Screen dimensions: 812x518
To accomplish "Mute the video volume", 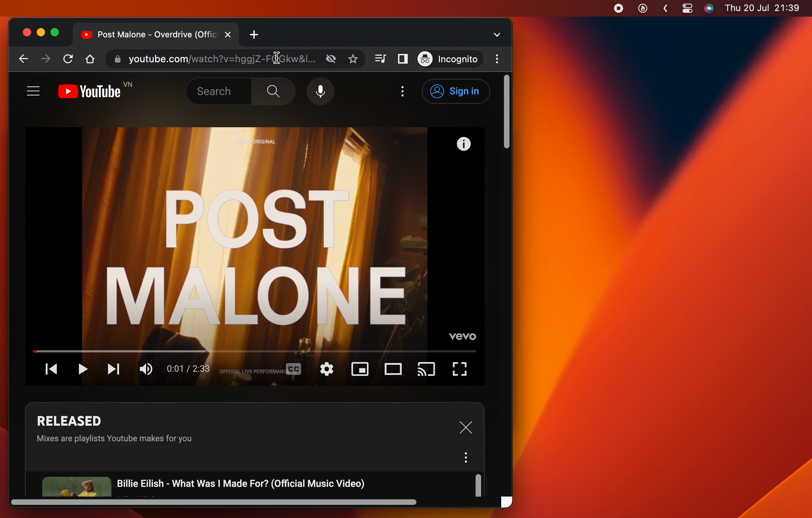I will [146, 369].
